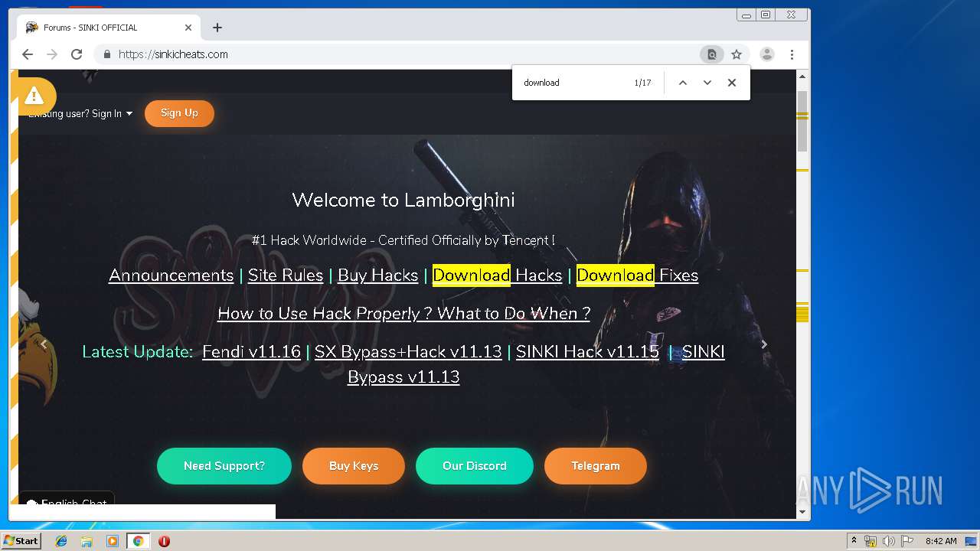Open the Action Center flag icon
Viewport: 980px width, 551px height.
906,541
